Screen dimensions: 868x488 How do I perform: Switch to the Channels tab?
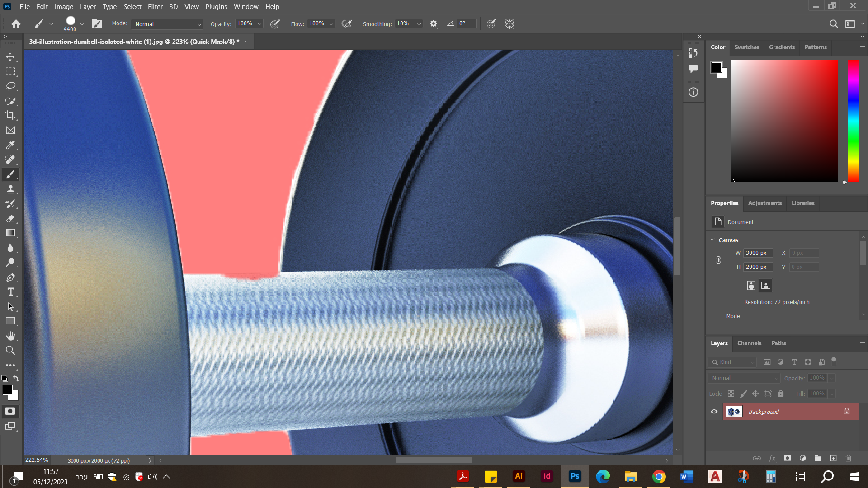[x=749, y=343]
